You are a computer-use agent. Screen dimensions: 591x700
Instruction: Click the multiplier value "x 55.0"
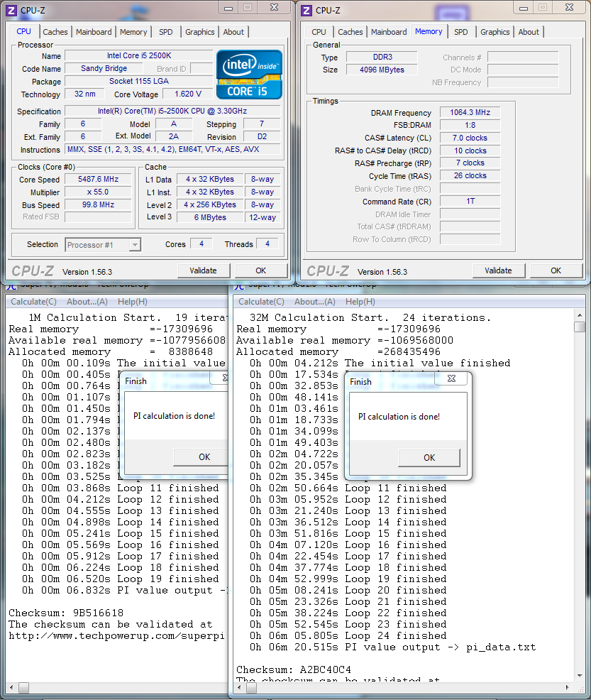point(98,192)
